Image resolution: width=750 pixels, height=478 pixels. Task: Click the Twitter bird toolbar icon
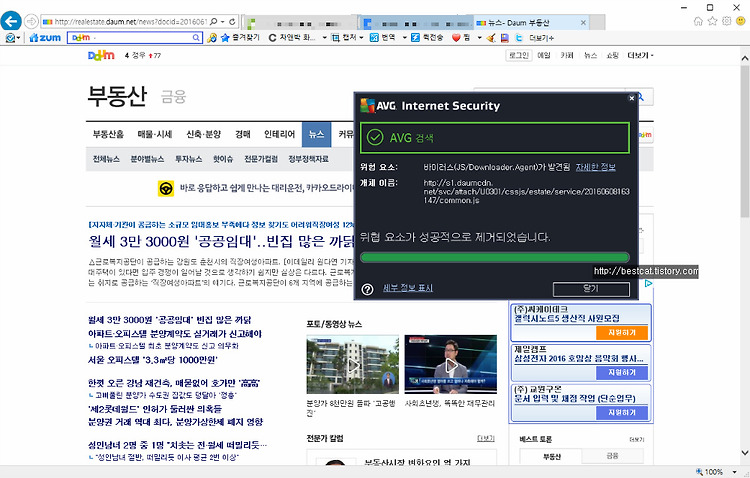[x=519, y=37]
